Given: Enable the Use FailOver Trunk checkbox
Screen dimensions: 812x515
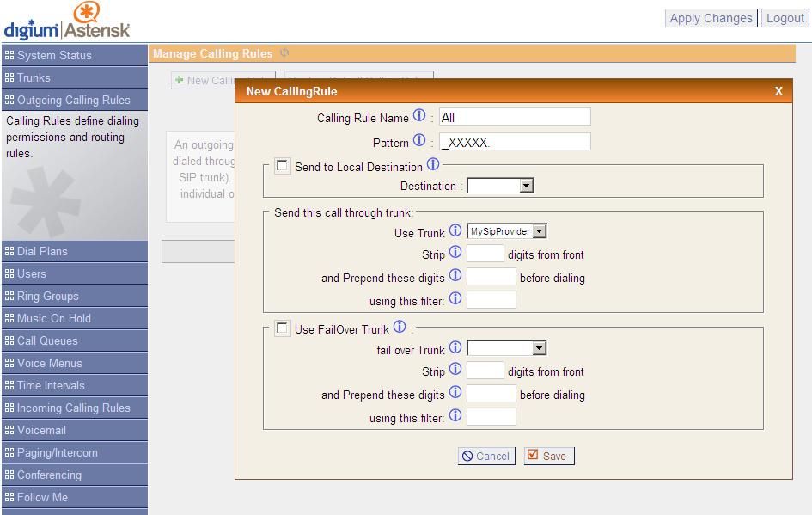Looking at the screenshot, I should point(282,328).
